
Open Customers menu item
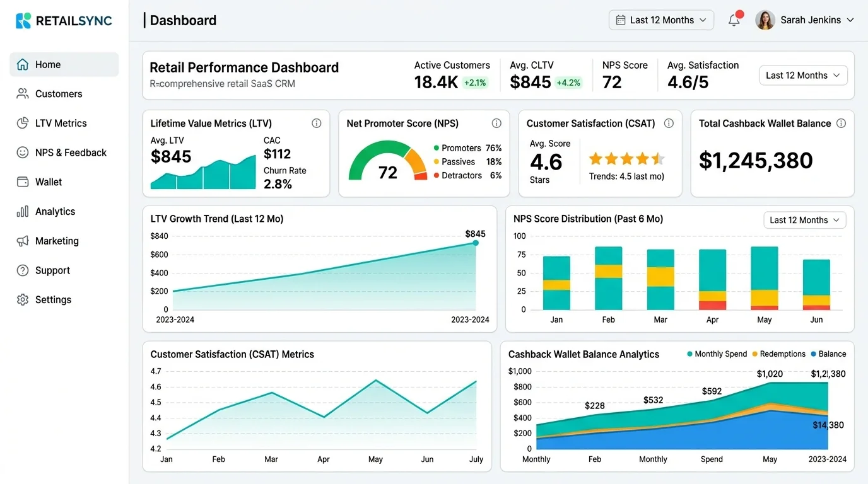64,94
